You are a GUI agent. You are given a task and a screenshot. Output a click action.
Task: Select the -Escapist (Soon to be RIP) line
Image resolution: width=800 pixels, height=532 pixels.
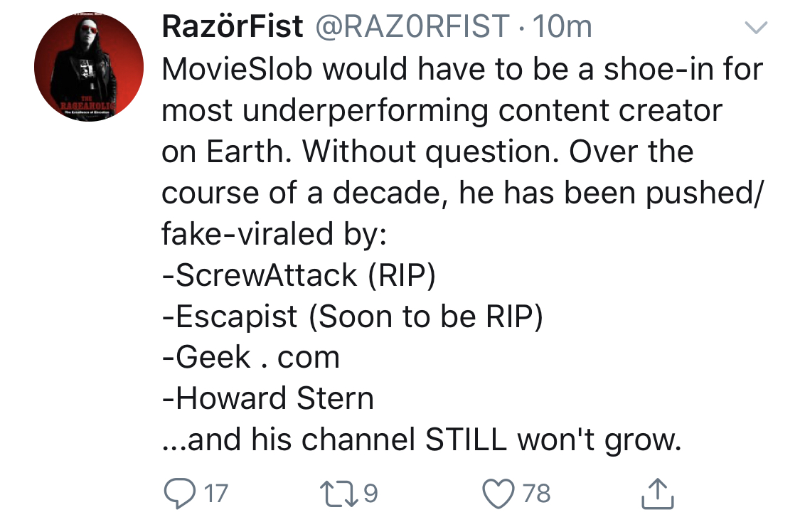pyautogui.click(x=352, y=316)
